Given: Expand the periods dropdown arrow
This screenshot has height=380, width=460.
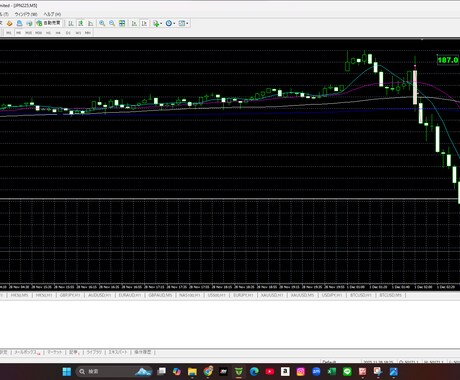Looking at the screenshot, I should tap(174, 23).
